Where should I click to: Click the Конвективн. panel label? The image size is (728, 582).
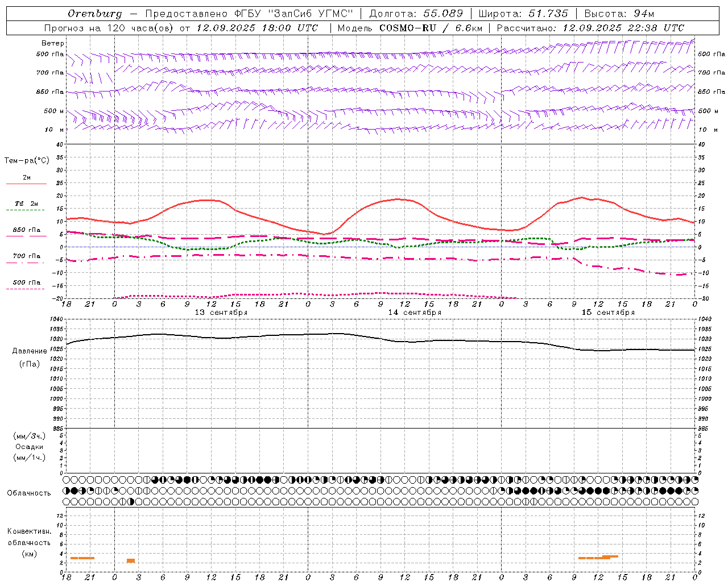point(29,531)
